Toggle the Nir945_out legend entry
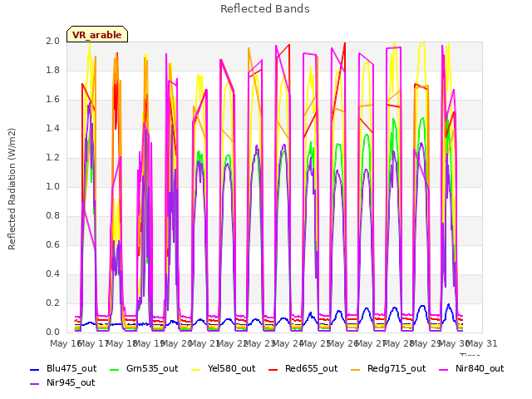532x399 pixels. pos(62,382)
